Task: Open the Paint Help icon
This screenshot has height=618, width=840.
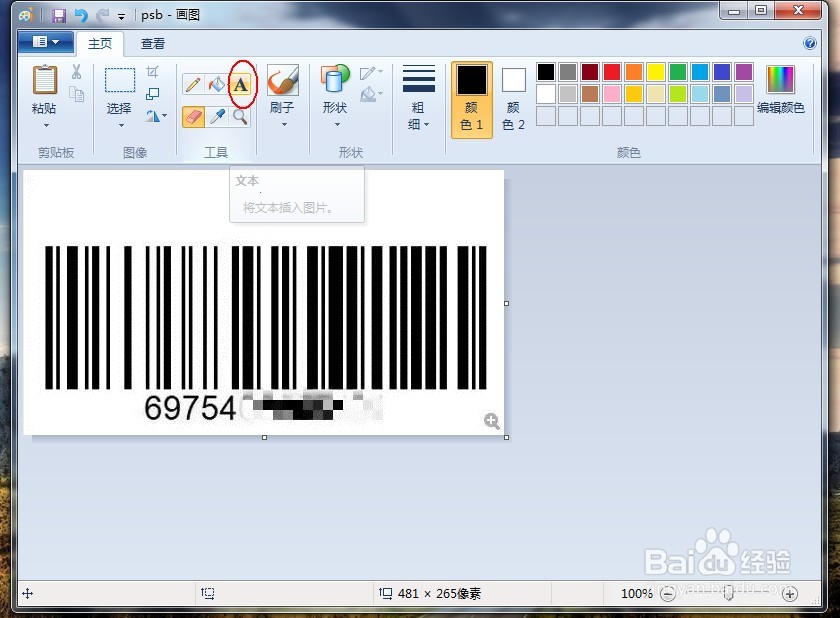Action: point(810,43)
